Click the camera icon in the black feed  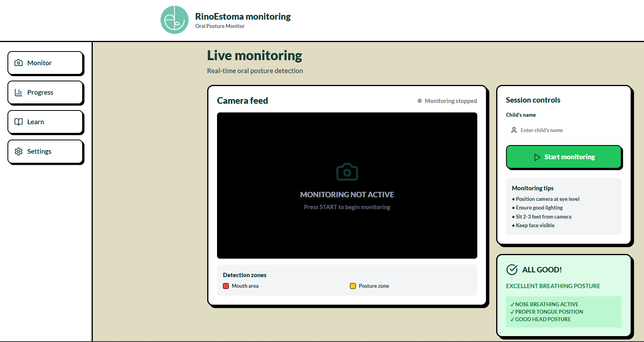click(347, 172)
